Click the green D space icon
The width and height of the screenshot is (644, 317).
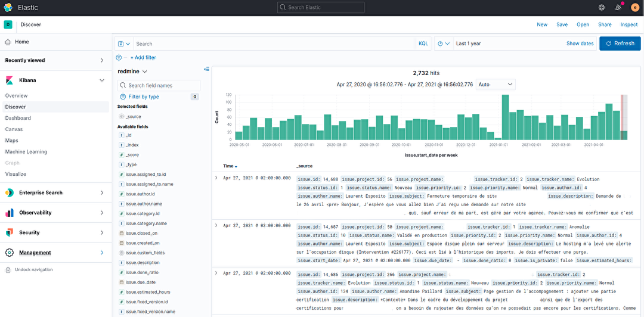tap(8, 24)
